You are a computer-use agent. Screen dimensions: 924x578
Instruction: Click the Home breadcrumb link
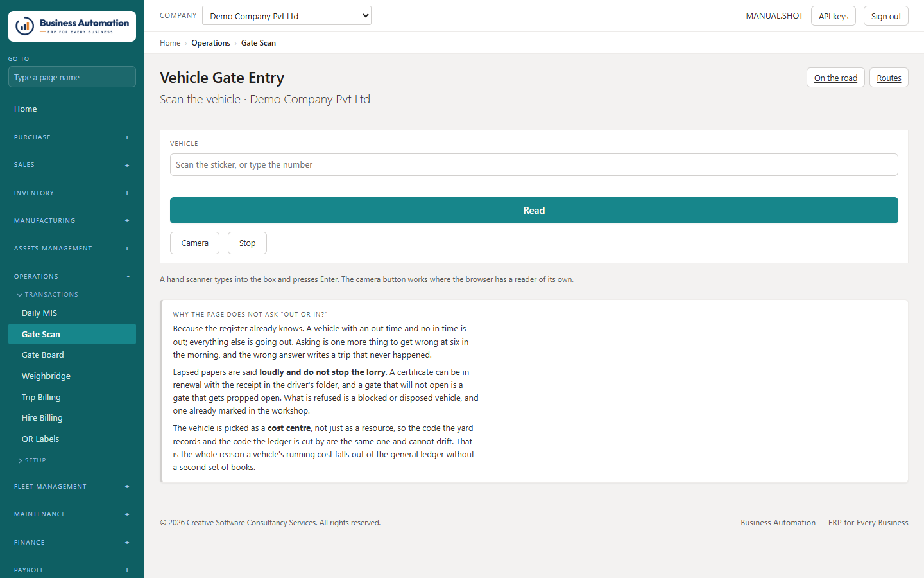(170, 43)
